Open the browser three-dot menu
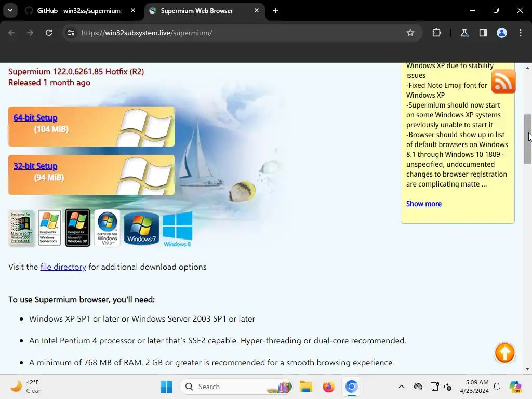532x399 pixels. (x=521, y=33)
